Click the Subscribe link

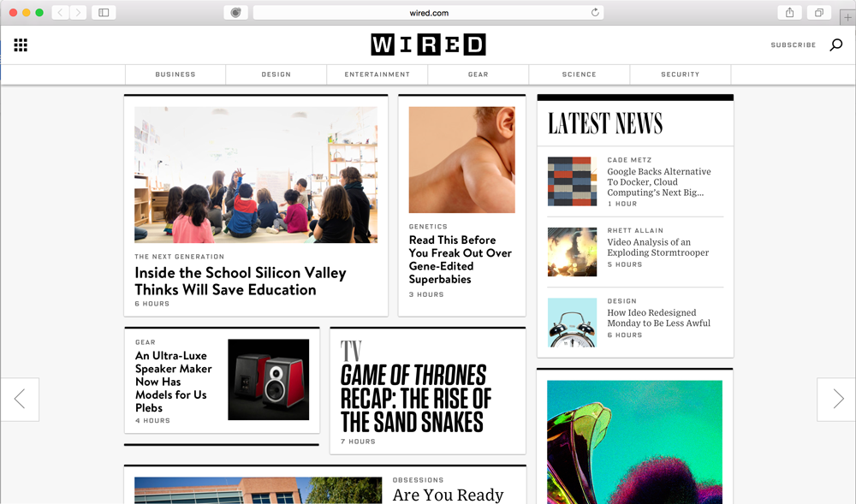click(794, 44)
